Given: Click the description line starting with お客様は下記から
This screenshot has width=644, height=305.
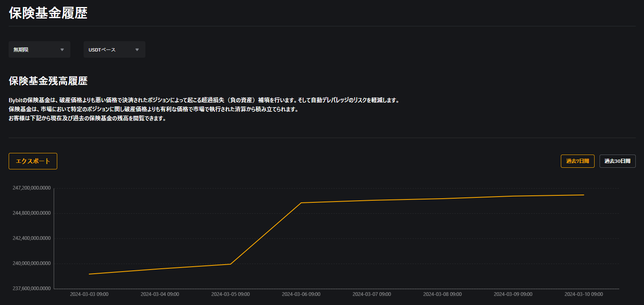Looking at the screenshot, I should (87, 118).
